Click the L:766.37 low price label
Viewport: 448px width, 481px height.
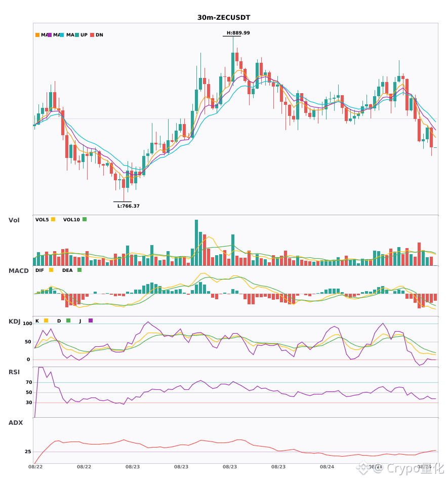(x=129, y=206)
